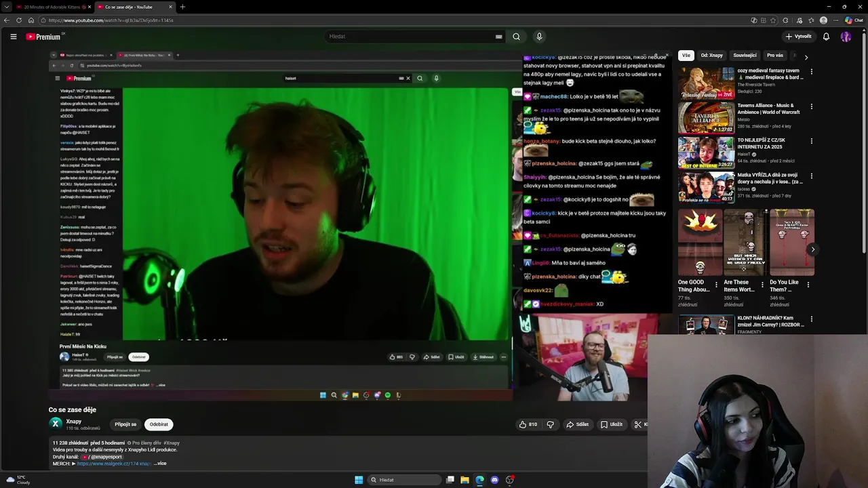Click the Windows taskbar Hledat search box

pyautogui.click(x=404, y=480)
